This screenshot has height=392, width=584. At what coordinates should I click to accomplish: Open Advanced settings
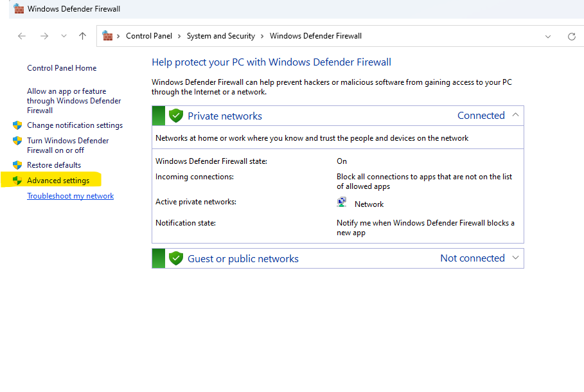coord(58,181)
